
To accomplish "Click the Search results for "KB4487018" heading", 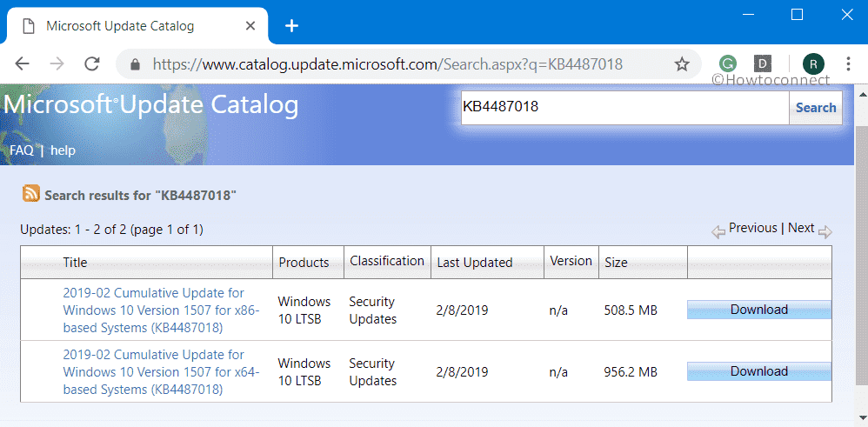I will tap(141, 195).
